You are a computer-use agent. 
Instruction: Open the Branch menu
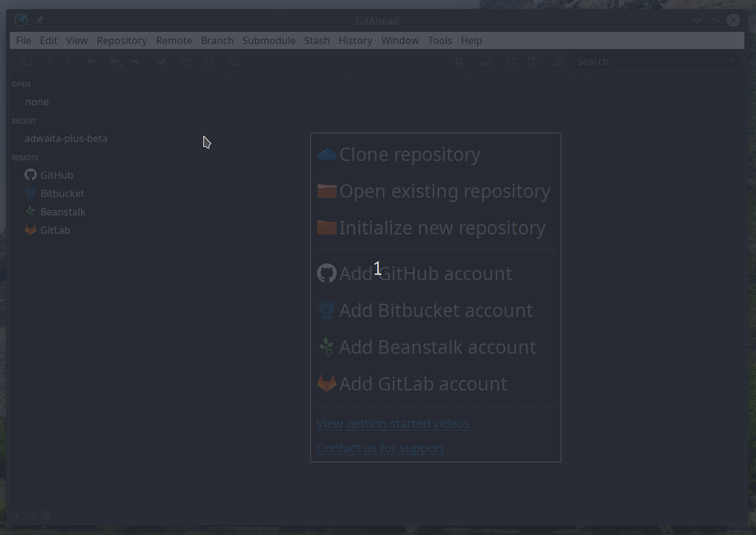click(217, 40)
